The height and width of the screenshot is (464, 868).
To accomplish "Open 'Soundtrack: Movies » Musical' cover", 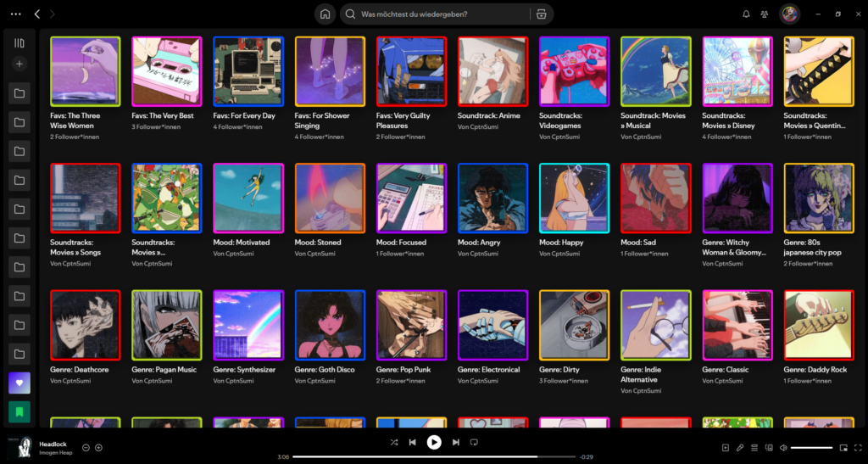I will click(656, 71).
